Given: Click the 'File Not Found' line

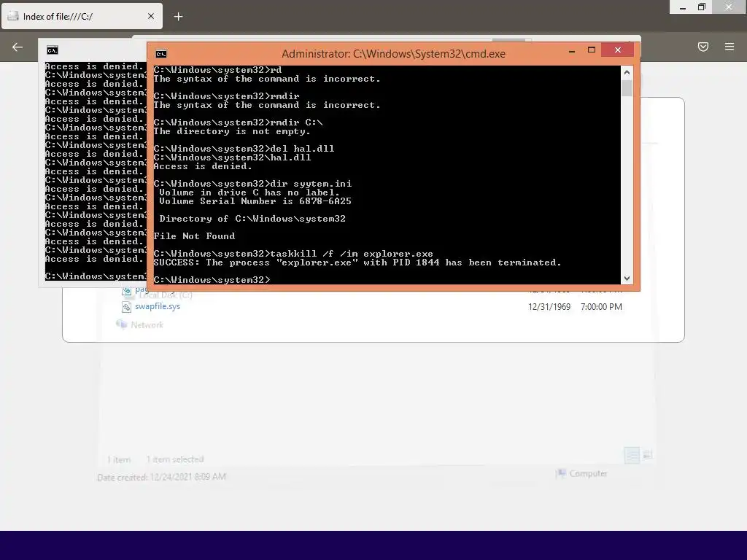Looking at the screenshot, I should [x=194, y=236].
